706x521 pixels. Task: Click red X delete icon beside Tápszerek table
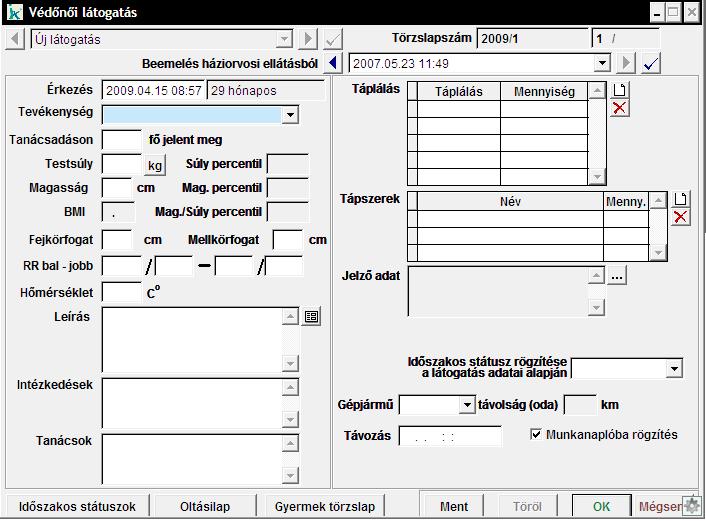point(680,217)
